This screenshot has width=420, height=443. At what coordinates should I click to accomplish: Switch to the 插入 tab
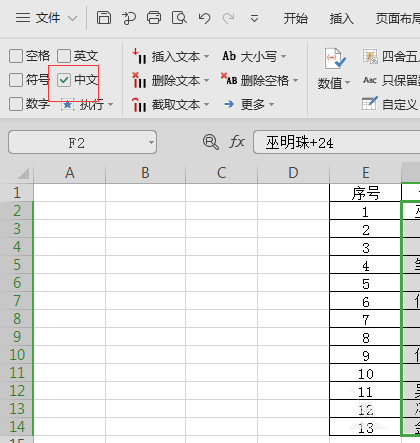pyautogui.click(x=341, y=18)
